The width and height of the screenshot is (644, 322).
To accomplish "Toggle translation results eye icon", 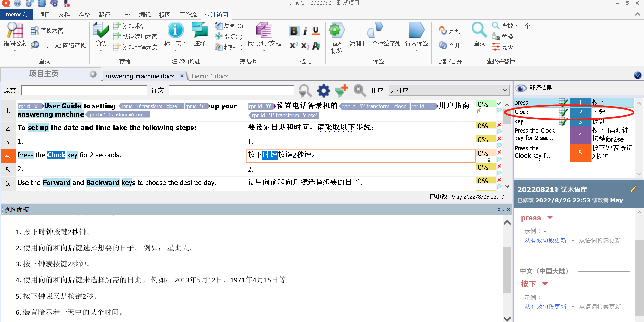I will pos(521,88).
